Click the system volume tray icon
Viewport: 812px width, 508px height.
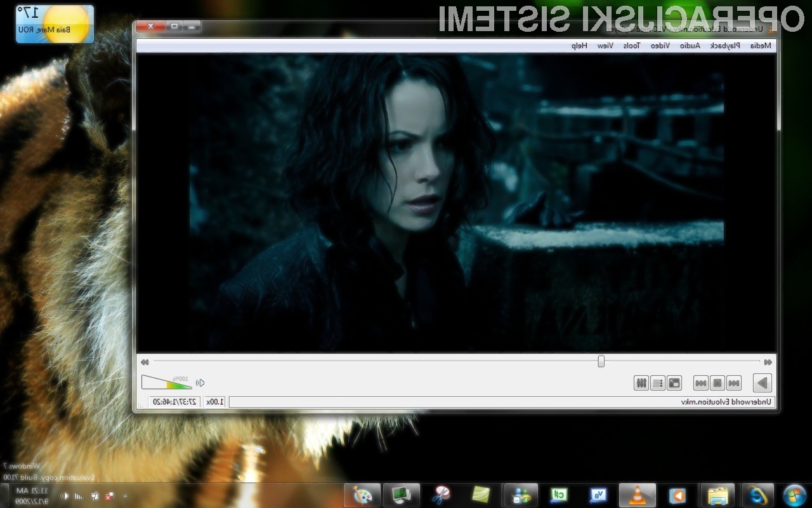click(65, 495)
